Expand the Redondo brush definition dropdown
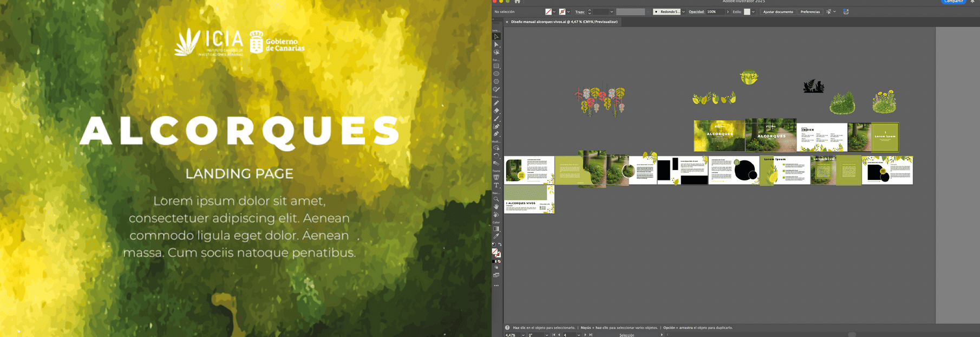980x337 pixels. [x=683, y=12]
